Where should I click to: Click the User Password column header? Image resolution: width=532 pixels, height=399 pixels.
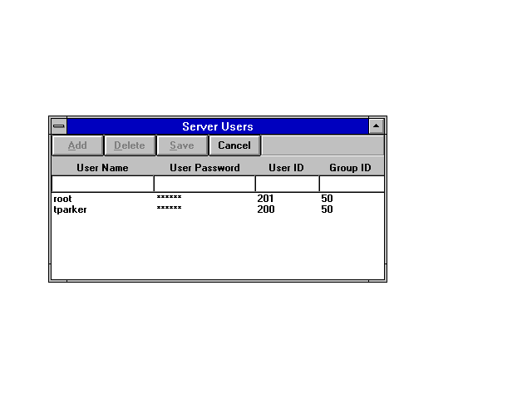tap(204, 168)
